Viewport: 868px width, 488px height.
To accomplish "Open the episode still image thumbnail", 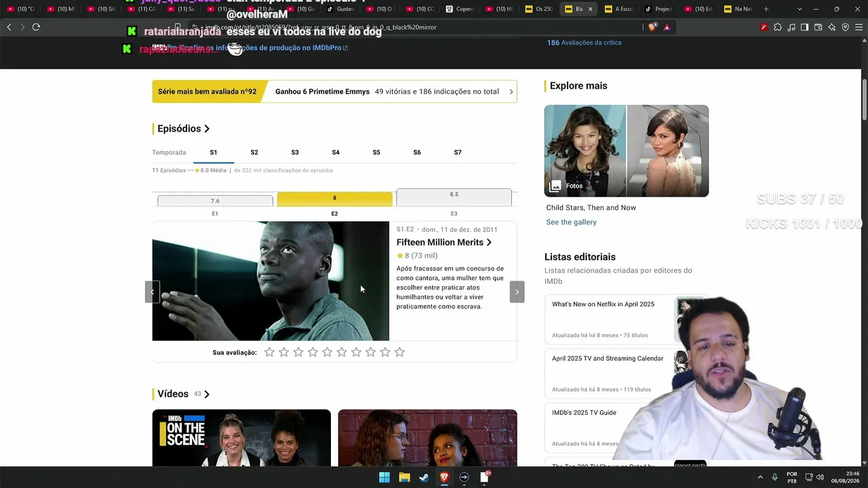I will [x=271, y=281].
